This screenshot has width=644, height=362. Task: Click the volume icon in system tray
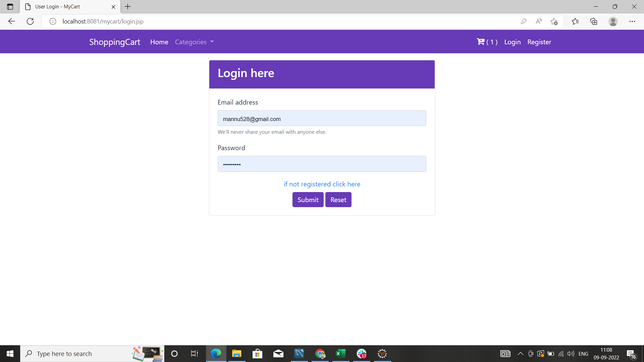pyautogui.click(x=571, y=353)
